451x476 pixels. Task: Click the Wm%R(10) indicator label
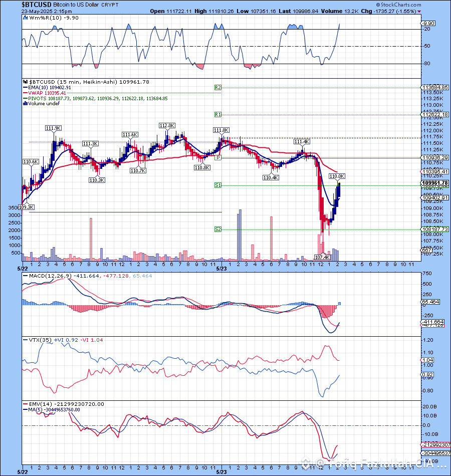[x=45, y=18]
